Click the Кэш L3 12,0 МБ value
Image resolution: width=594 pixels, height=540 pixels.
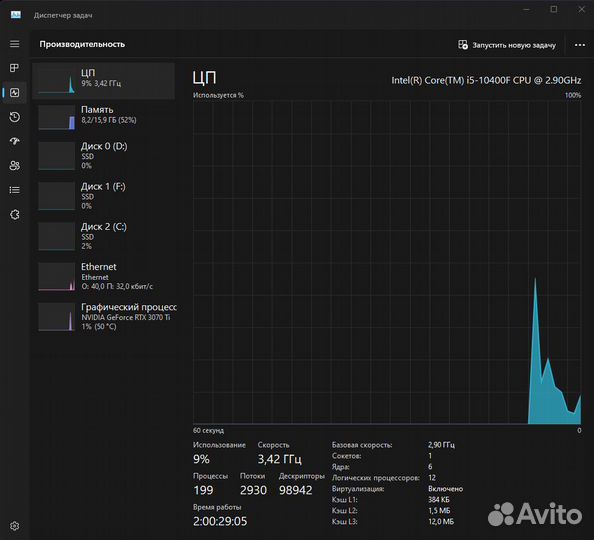441,521
